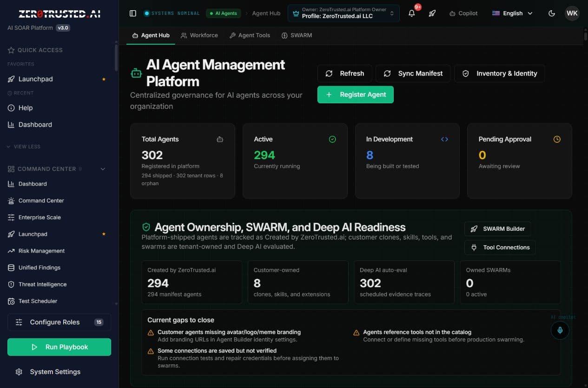Image resolution: width=588 pixels, height=388 pixels.
Task: Click Sync Manifest button
Action: click(x=413, y=74)
